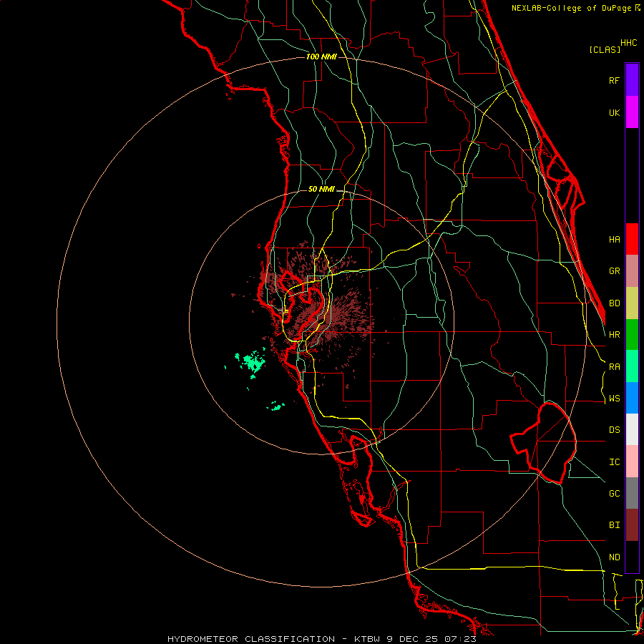Click the 100 NMI range ring label

tap(321, 57)
